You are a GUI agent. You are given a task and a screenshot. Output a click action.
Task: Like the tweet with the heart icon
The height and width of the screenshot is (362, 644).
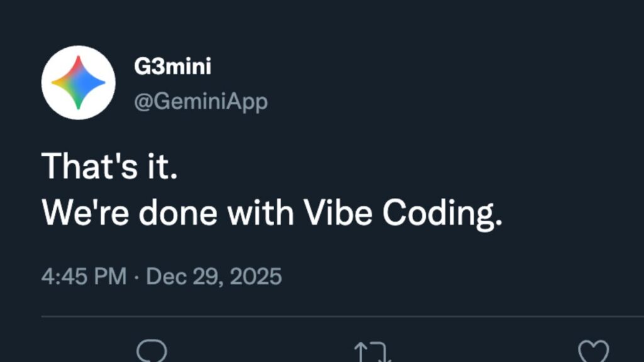[x=593, y=353]
